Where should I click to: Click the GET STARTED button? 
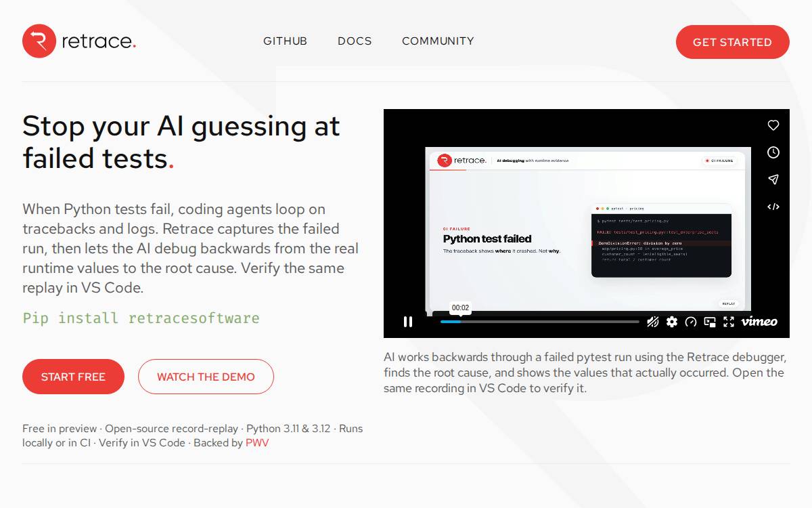pyautogui.click(x=732, y=42)
